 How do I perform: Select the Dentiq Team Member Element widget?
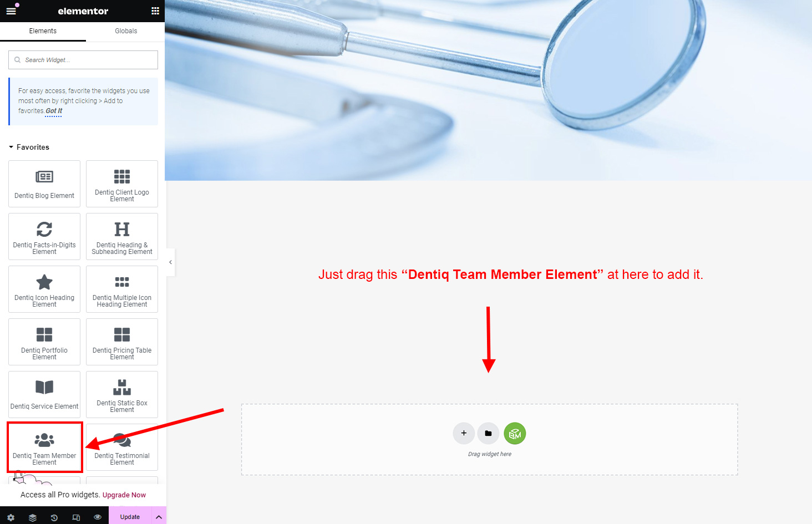pos(44,447)
